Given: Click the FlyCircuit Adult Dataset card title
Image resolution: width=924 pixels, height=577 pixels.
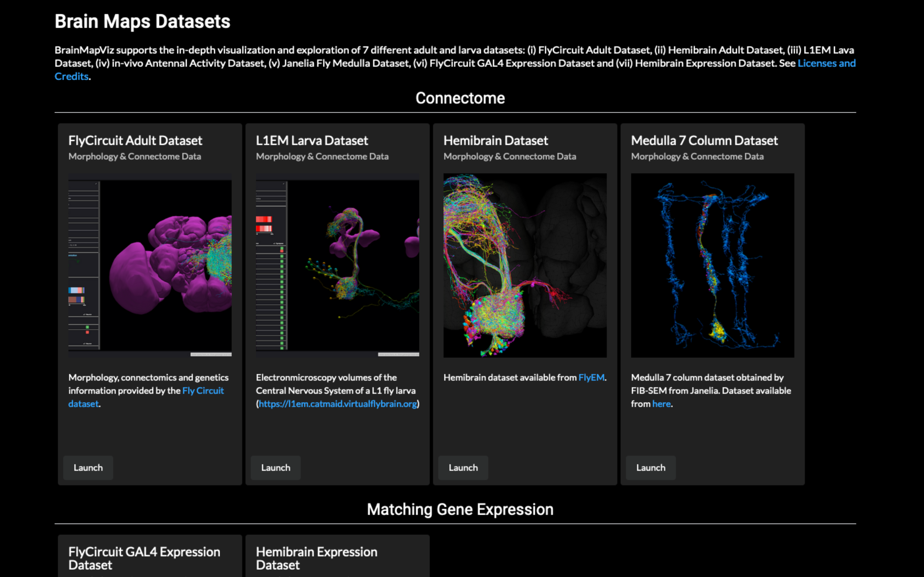Looking at the screenshot, I should [x=135, y=140].
